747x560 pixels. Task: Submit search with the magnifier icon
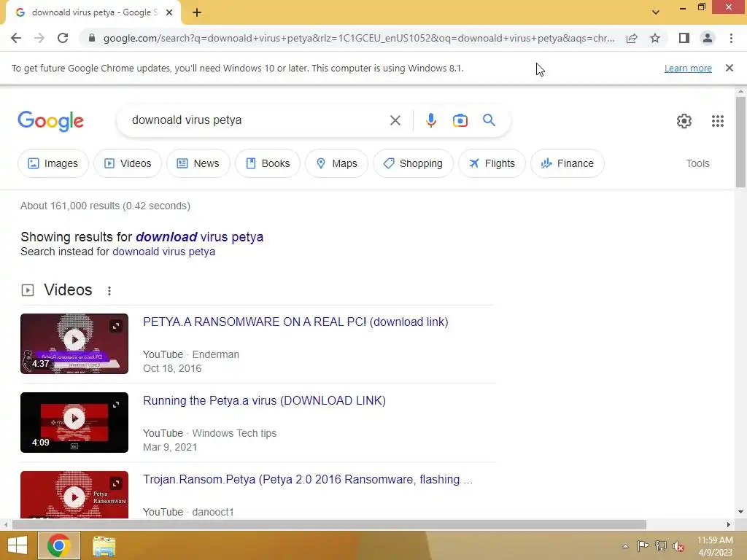[489, 120]
